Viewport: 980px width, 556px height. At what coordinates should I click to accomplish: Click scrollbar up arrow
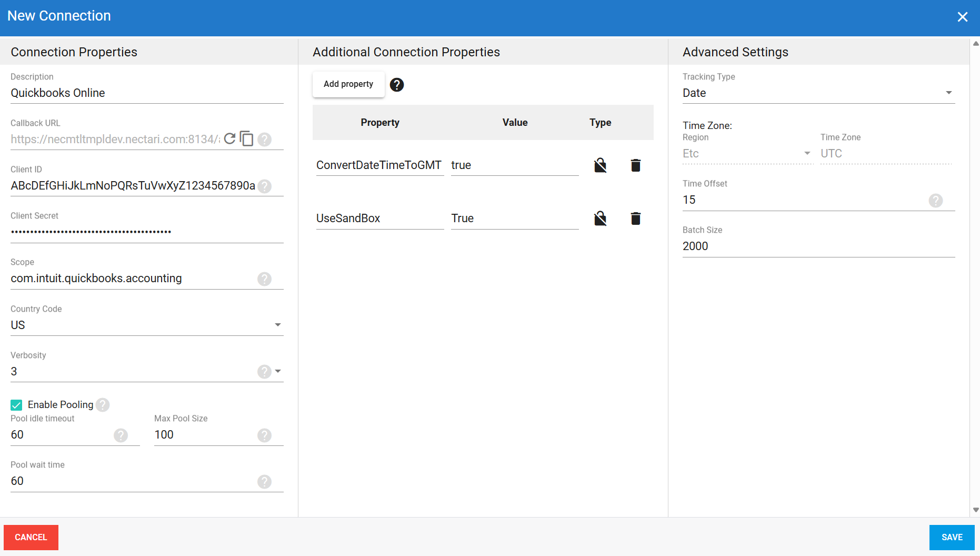coord(976,44)
